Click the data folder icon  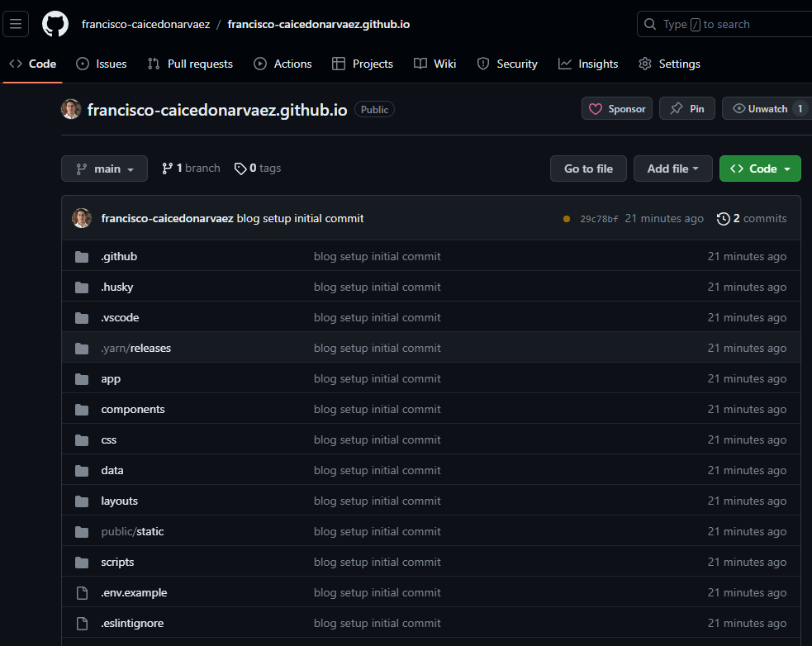point(82,470)
